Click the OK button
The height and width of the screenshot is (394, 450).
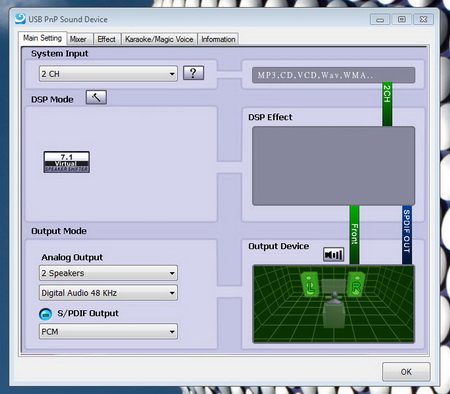[x=406, y=372]
